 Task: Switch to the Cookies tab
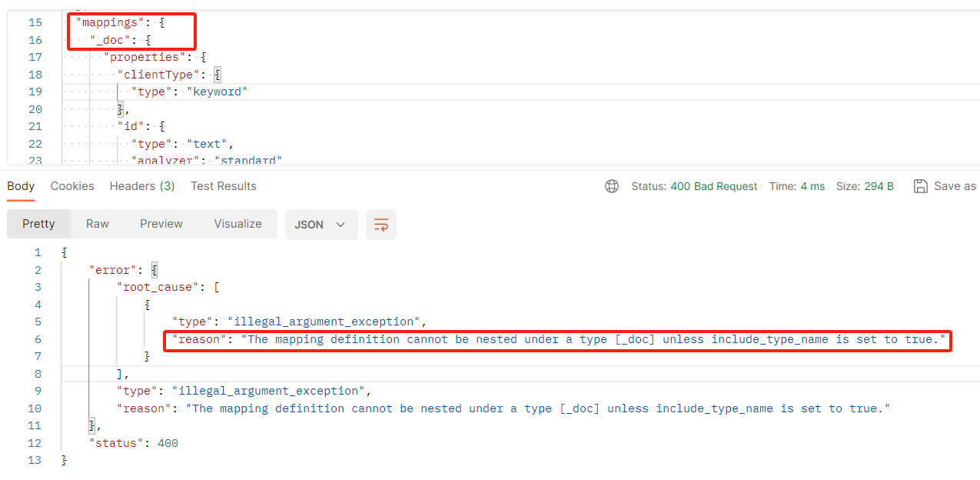tap(71, 186)
